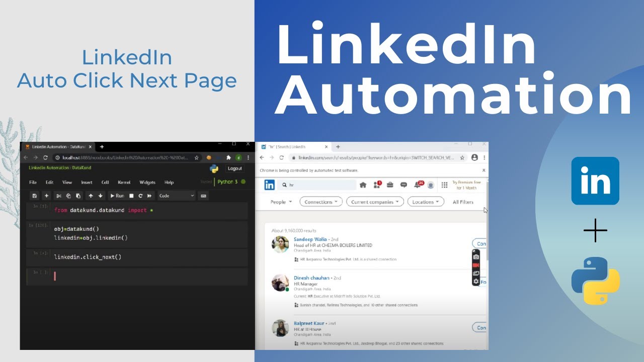Image resolution: width=644 pixels, height=362 pixels.
Task: Copy selected cells in Jupyter toolbar
Action: click(68, 196)
